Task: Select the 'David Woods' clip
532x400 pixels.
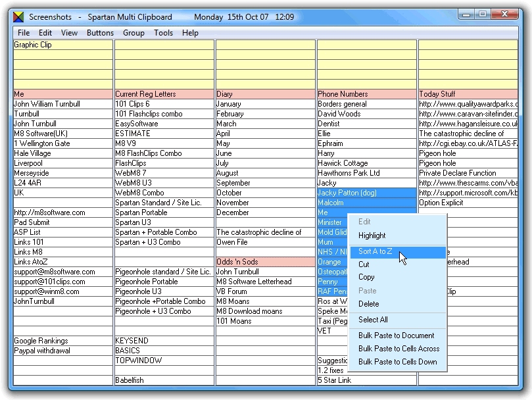Action: click(x=366, y=114)
